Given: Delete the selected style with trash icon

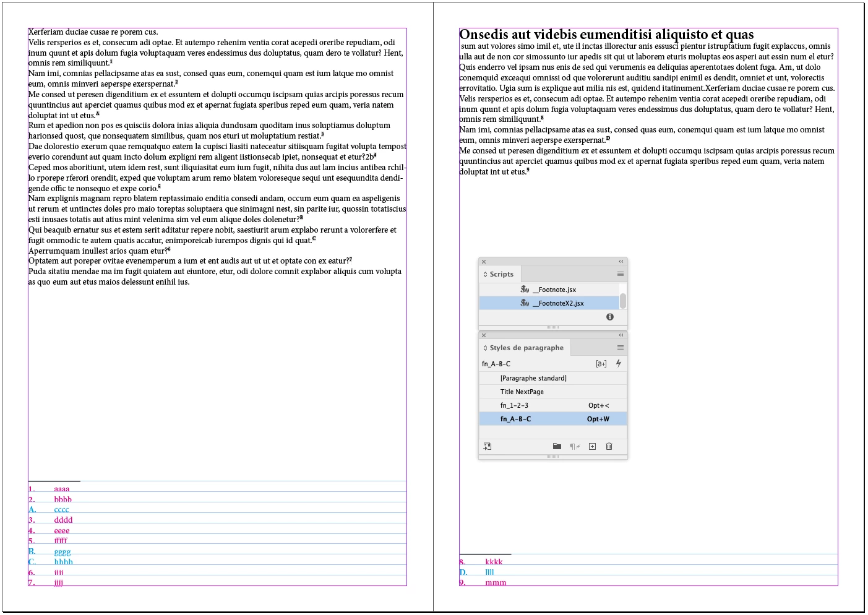Looking at the screenshot, I should [x=609, y=446].
